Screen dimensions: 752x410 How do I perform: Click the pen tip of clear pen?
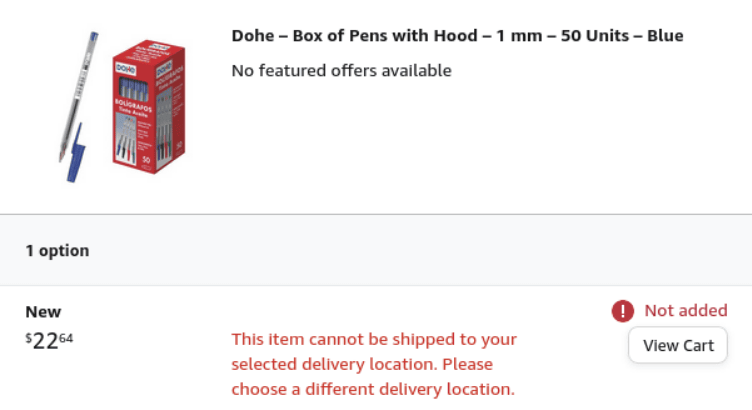(x=61, y=156)
